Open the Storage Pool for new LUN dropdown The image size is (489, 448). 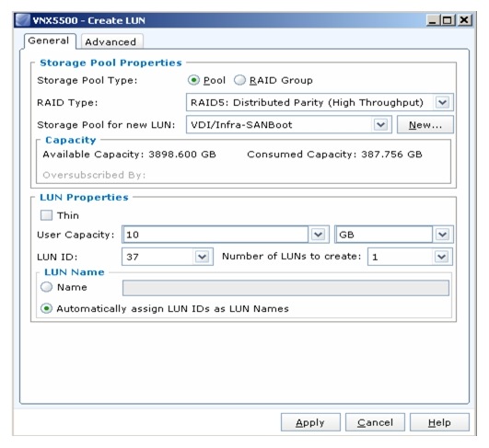[x=380, y=124]
